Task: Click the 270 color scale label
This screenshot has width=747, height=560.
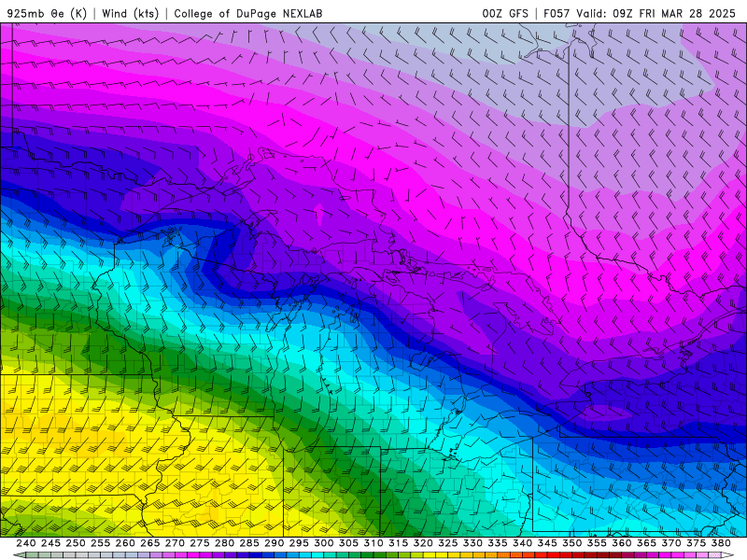Action: [x=175, y=543]
